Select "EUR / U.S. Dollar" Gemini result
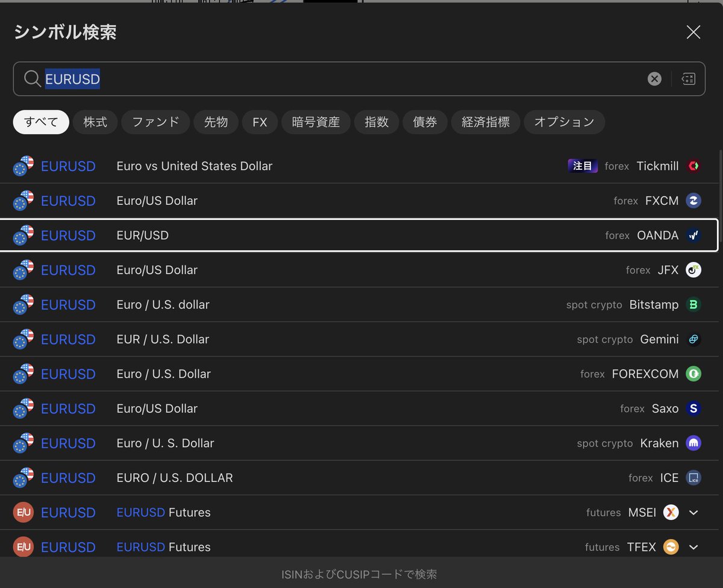Viewport: 723px width, 588px height. 163,339
